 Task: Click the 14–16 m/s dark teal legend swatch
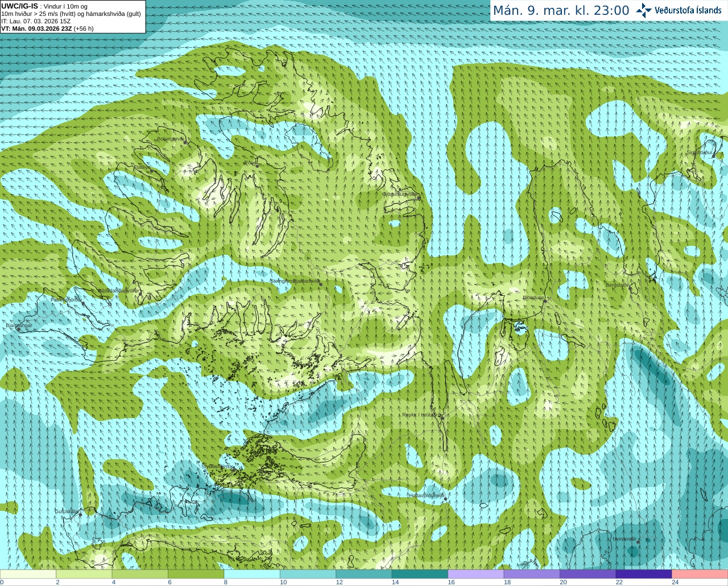420,574
